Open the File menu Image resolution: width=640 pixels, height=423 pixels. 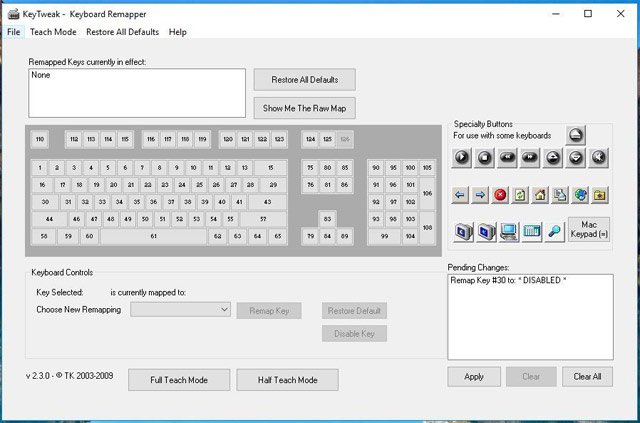[13, 32]
